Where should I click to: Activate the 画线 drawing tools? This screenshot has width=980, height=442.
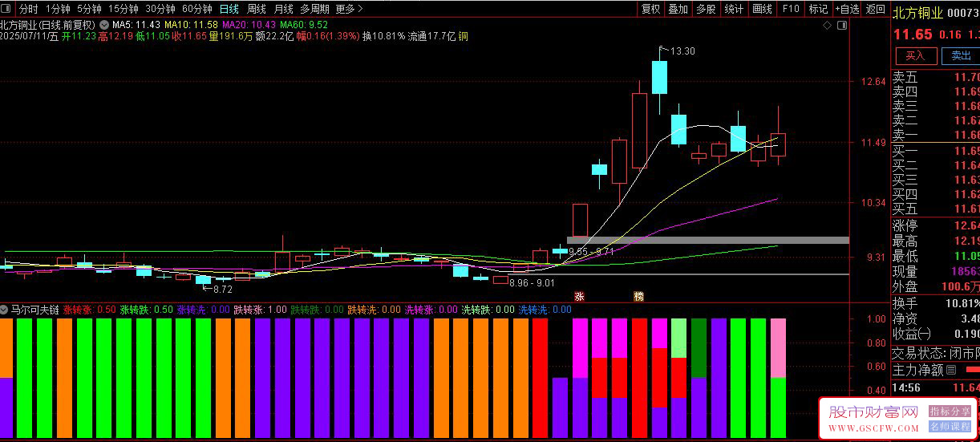762,9
